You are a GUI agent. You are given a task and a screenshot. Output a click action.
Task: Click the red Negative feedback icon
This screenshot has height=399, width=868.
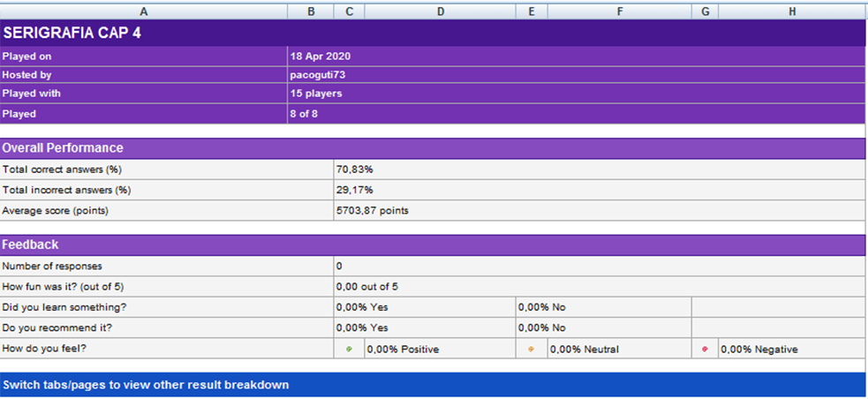pos(705,350)
